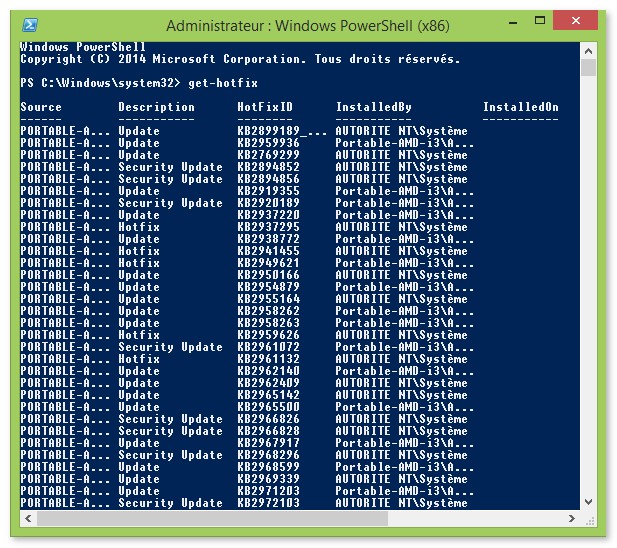Click the horizontal scrollbar left arrow
617x548 pixels.
(x=28, y=518)
